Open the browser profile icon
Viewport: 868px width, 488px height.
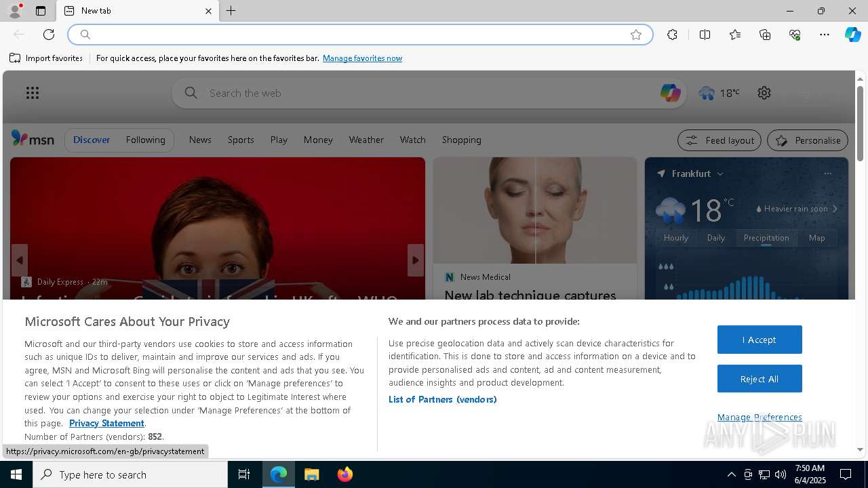tap(15, 11)
